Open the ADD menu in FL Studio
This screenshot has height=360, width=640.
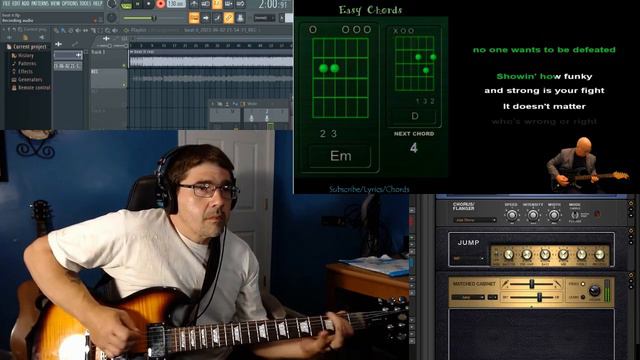pyautogui.click(x=25, y=4)
